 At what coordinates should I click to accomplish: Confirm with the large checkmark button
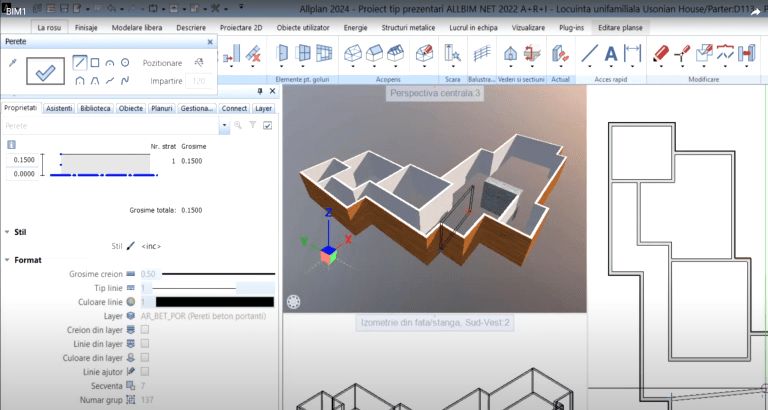(44, 71)
